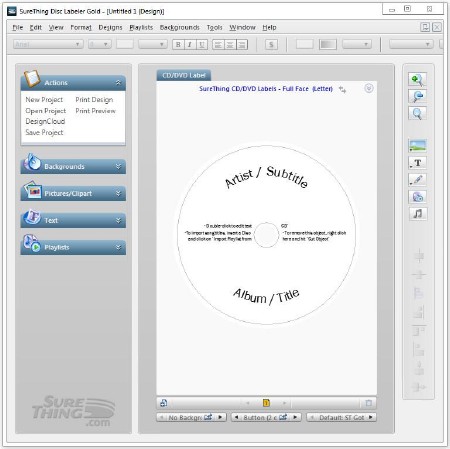This screenshot has width=450, height=449.
Task: Open the round template options chevron
Action: [369, 88]
